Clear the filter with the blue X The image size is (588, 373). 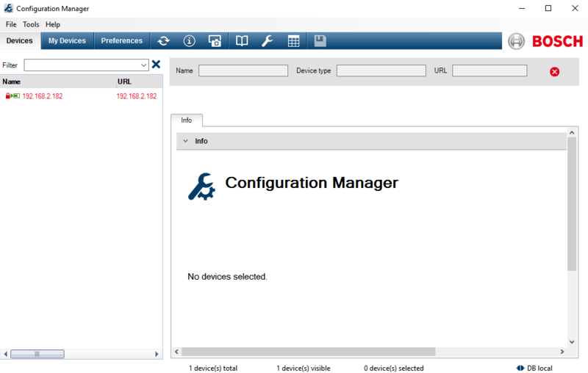tap(156, 65)
